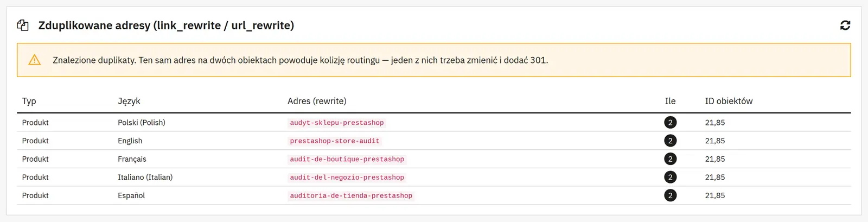Click count badge 2 in Italiano row
The image size is (868, 222).
[670, 177]
